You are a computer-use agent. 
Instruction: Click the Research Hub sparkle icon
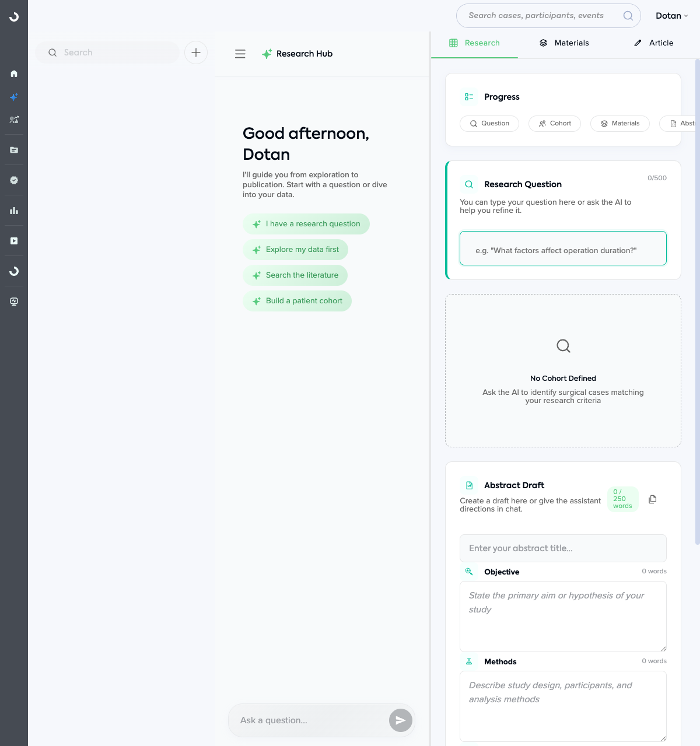coord(267,54)
